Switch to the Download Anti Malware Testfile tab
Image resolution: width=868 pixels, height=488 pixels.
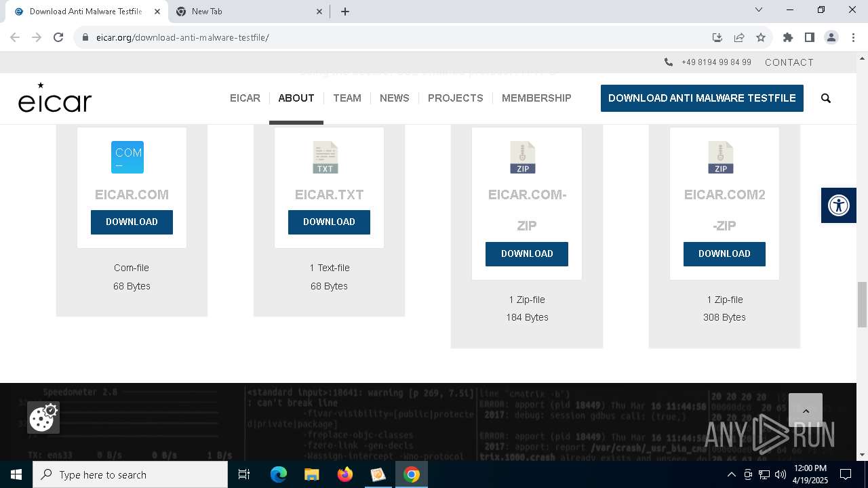(85, 12)
